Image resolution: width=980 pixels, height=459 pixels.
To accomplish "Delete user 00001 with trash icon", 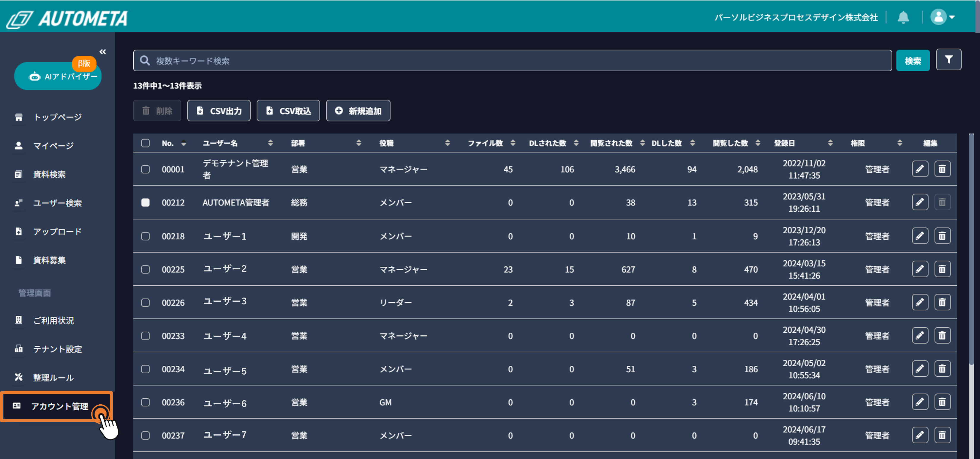I will click(942, 169).
